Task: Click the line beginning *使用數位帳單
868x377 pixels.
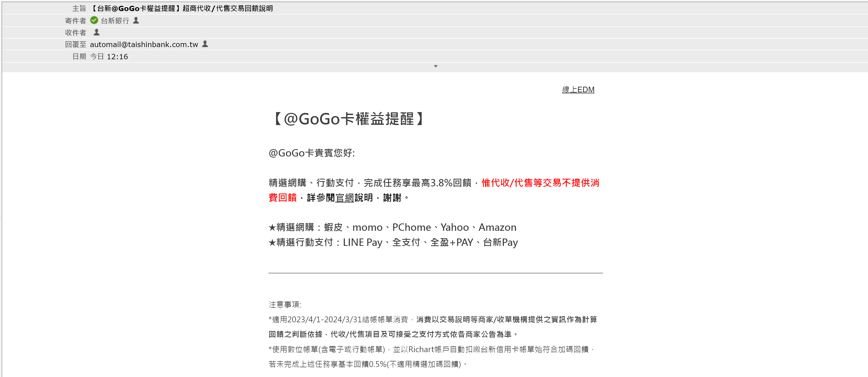Action: (x=432, y=350)
